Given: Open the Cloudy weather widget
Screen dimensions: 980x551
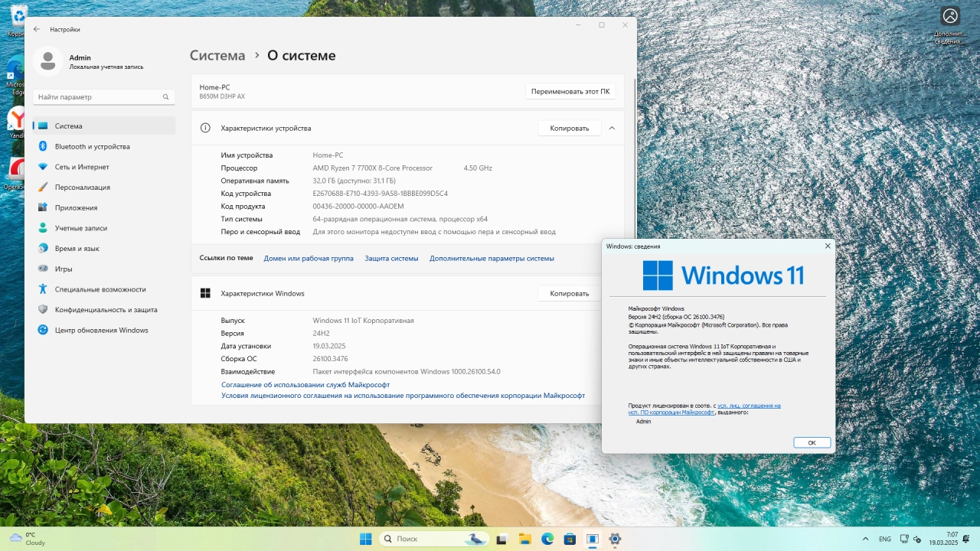Looking at the screenshot, I should (27, 539).
